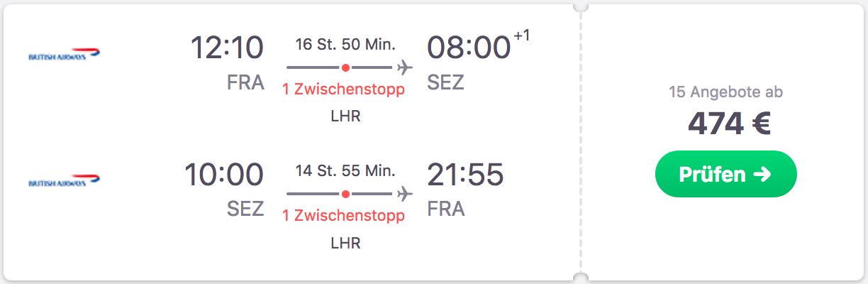
Task: Select the 10:00 return departure time
Action: (224, 175)
